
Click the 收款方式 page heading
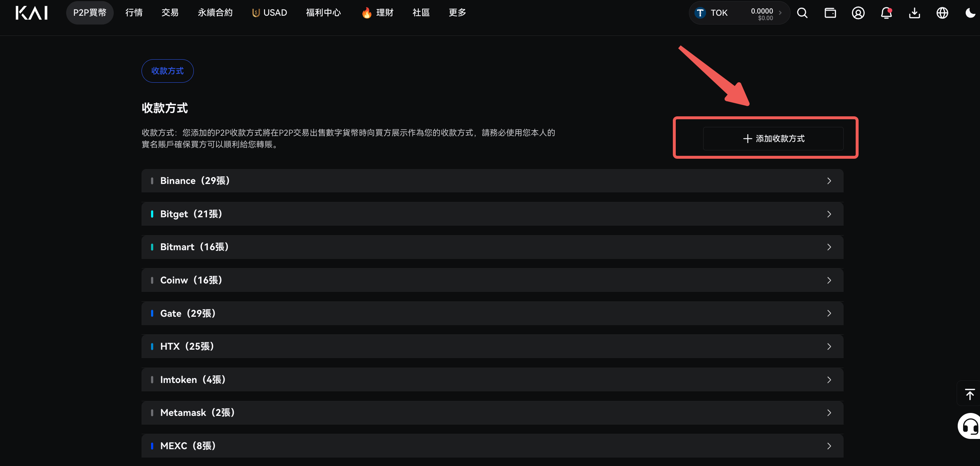(x=165, y=108)
